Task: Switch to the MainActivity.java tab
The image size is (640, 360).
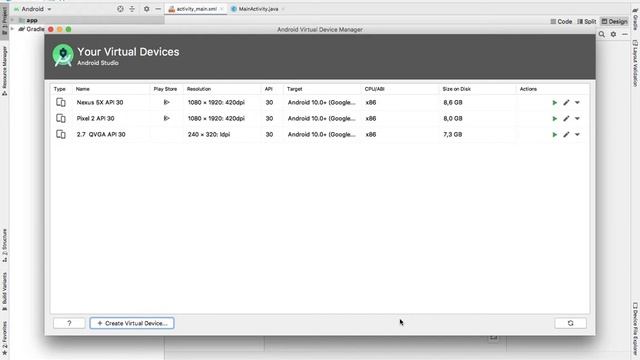Action: pyautogui.click(x=258, y=9)
